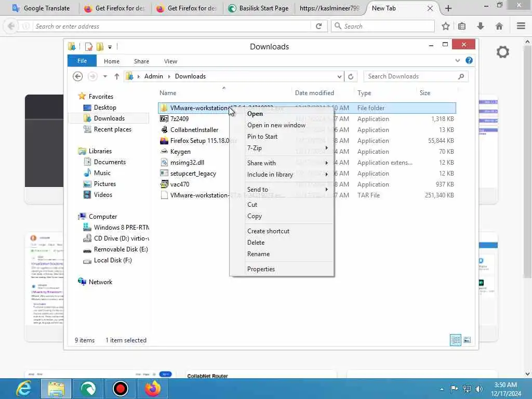Screen dimensions: 532x399
Task: Open Music library
Action: [x=102, y=173]
